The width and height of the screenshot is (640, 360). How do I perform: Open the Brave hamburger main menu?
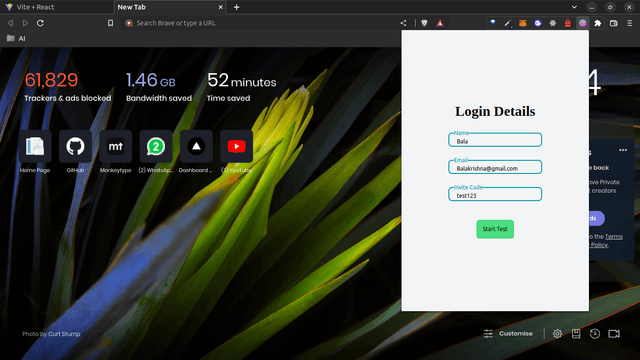coord(629,23)
